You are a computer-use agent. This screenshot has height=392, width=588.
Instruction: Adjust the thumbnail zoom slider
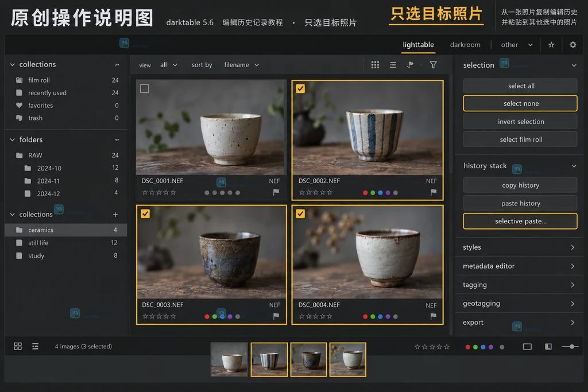click(570, 347)
